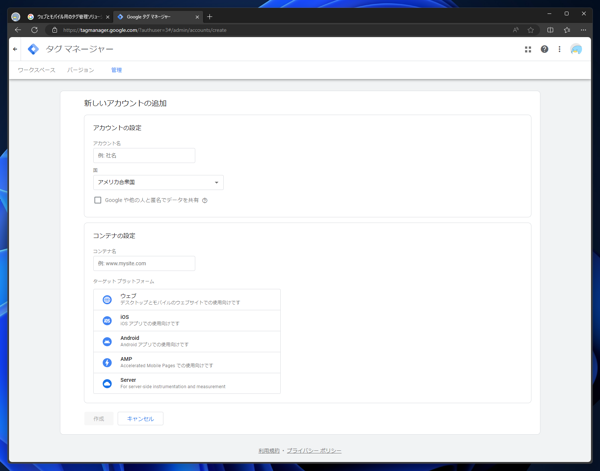This screenshot has width=600, height=471.
Task: Toggle the browser split screen icon
Action: pyautogui.click(x=550, y=30)
